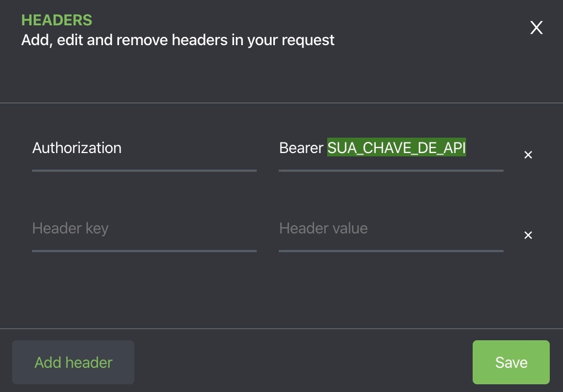This screenshot has width=563, height=392.
Task: Click the 'Header value' placeholder text
Action: coord(323,228)
